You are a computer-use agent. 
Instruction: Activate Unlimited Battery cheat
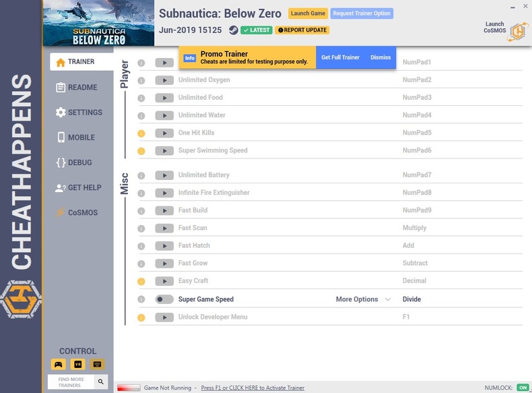pos(164,176)
